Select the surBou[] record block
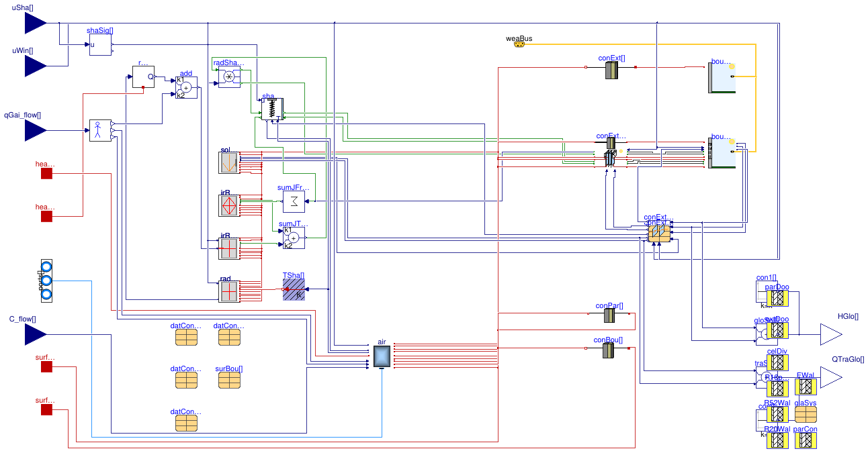This screenshot has width=868, height=453. click(x=229, y=380)
